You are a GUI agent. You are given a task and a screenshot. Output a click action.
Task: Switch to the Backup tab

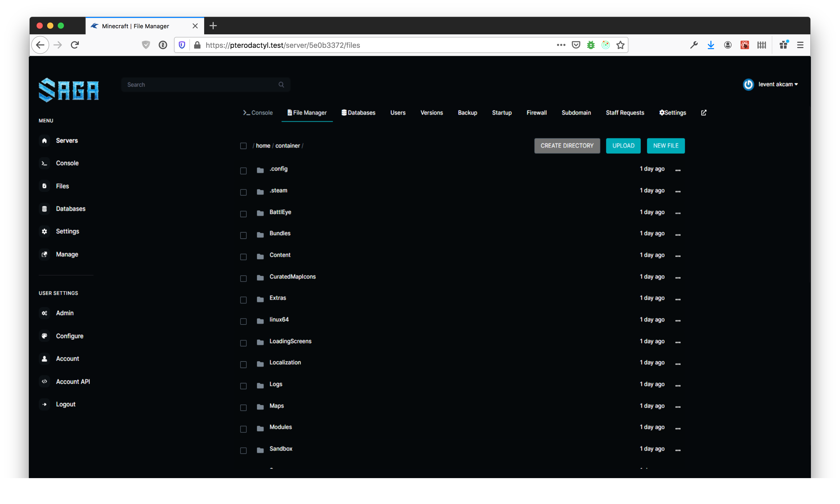click(x=467, y=113)
